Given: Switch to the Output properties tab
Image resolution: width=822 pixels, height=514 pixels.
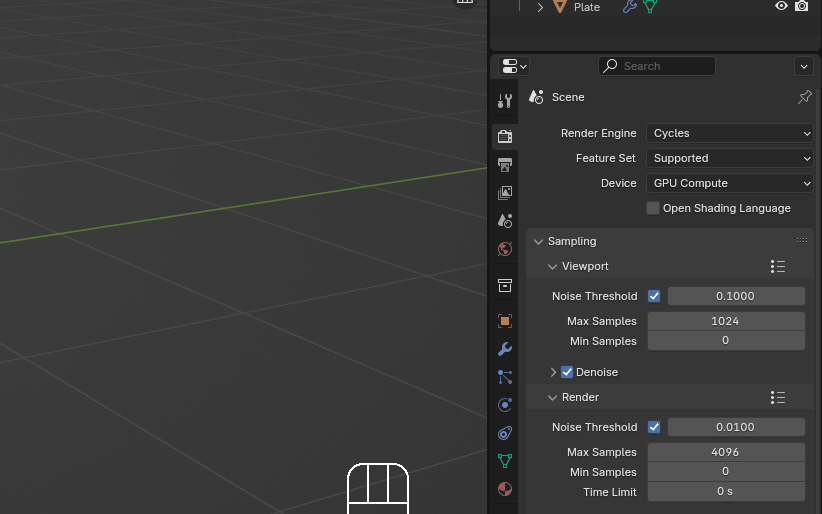Looking at the screenshot, I should coord(505,164).
